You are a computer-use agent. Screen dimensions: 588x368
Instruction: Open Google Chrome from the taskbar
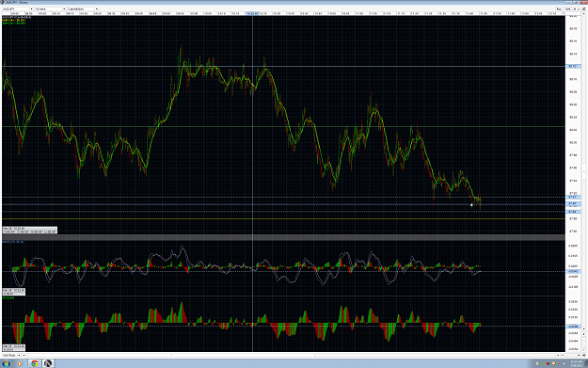(x=35, y=363)
